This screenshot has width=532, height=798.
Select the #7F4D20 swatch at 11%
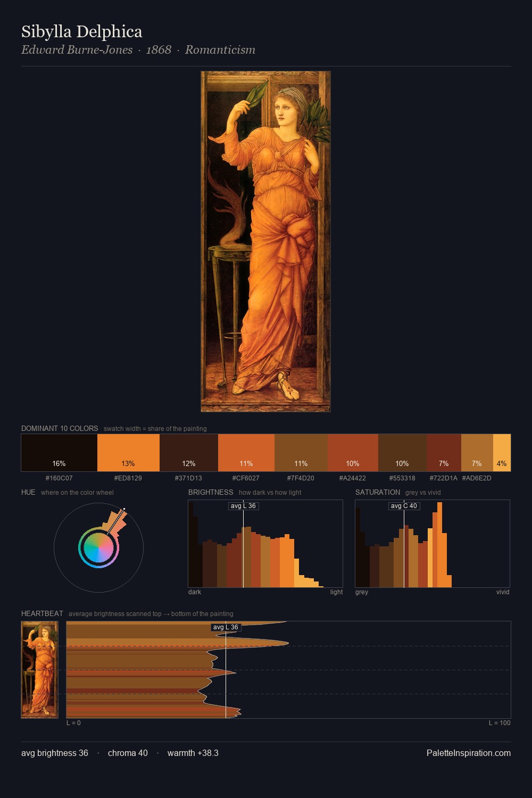[x=301, y=453]
